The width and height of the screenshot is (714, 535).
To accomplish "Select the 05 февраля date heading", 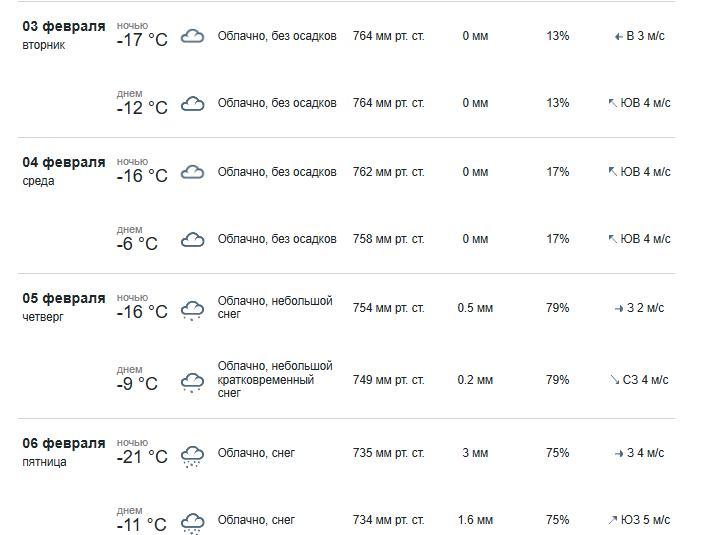I will click(64, 298).
